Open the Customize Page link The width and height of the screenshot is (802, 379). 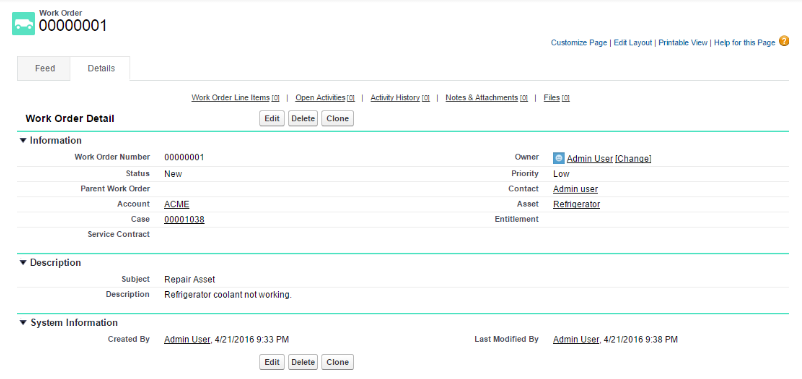coord(578,42)
